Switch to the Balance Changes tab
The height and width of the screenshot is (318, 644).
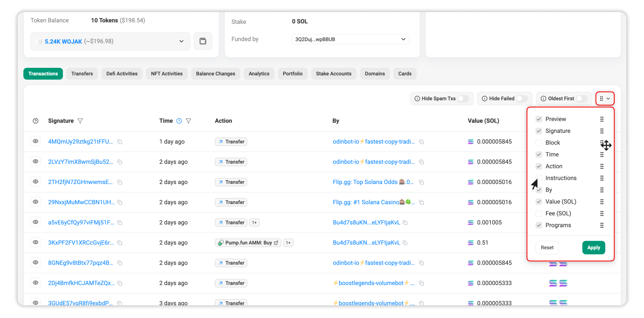click(215, 73)
